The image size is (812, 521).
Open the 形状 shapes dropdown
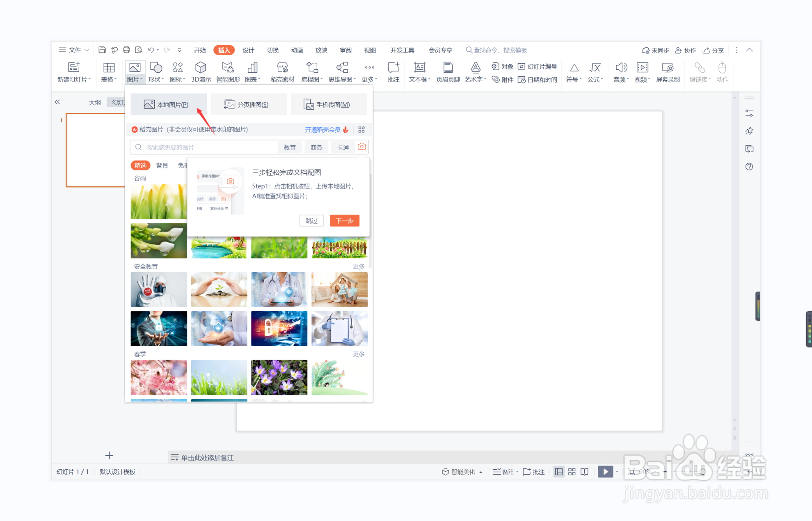click(x=156, y=72)
